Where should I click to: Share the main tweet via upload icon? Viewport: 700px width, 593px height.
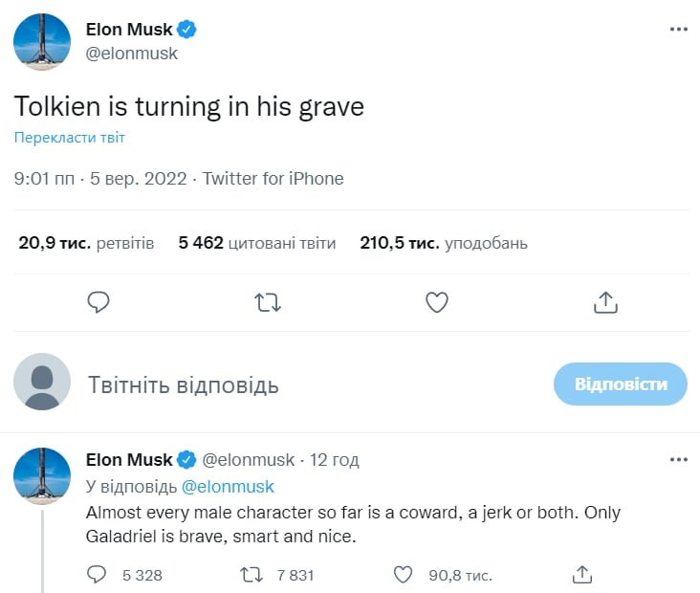pos(604,303)
